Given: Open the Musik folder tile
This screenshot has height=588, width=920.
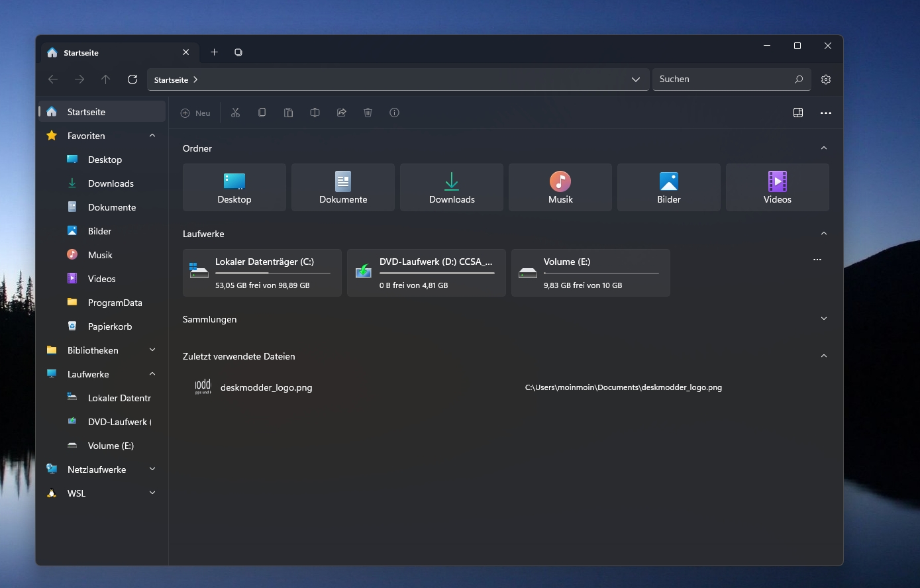Looking at the screenshot, I should click(x=560, y=187).
